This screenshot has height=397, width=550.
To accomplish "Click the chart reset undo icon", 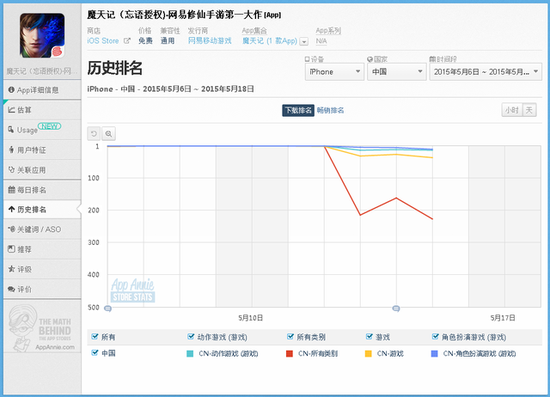I will point(94,134).
